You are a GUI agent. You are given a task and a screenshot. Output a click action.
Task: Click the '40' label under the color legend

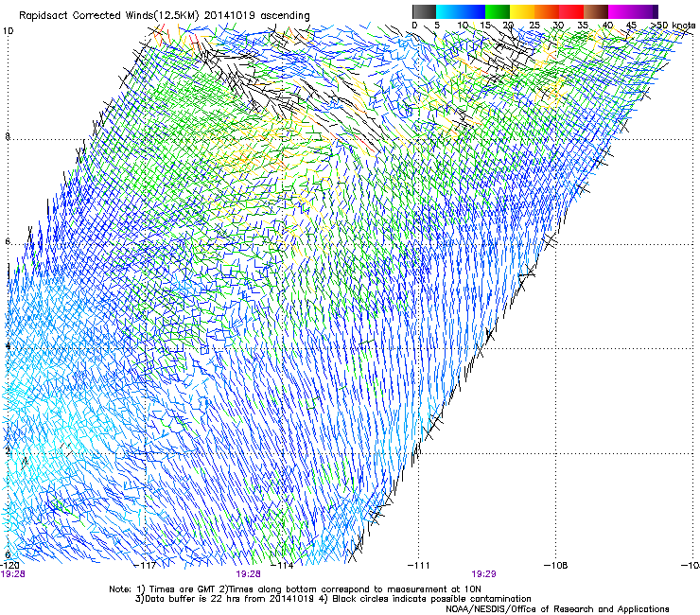(607, 26)
